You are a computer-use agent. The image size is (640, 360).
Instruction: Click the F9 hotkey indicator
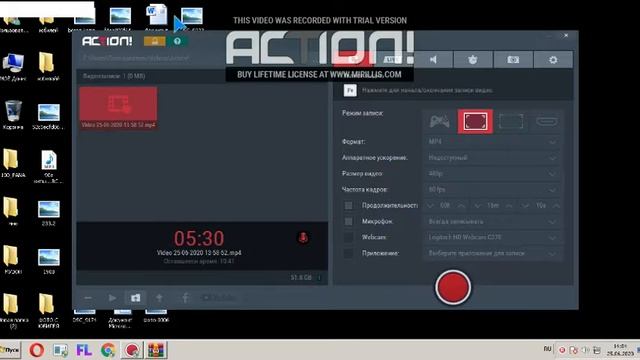(x=350, y=90)
